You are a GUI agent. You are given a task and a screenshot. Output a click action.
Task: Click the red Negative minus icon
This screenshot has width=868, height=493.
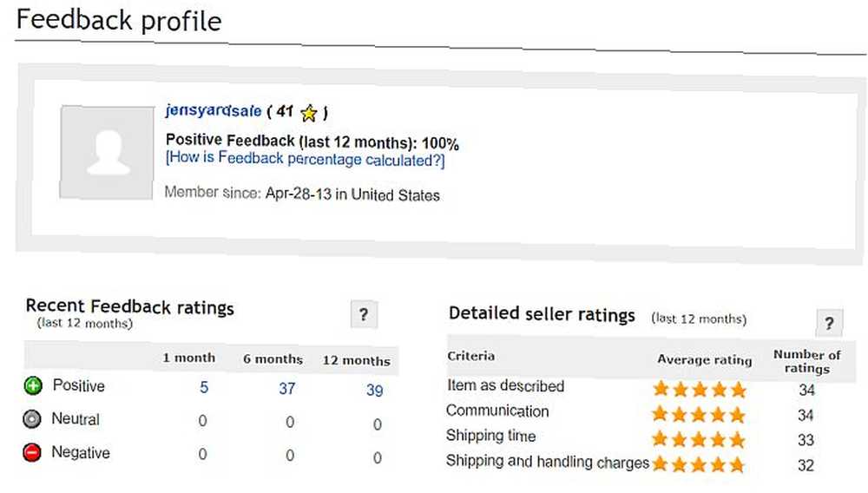(x=32, y=452)
